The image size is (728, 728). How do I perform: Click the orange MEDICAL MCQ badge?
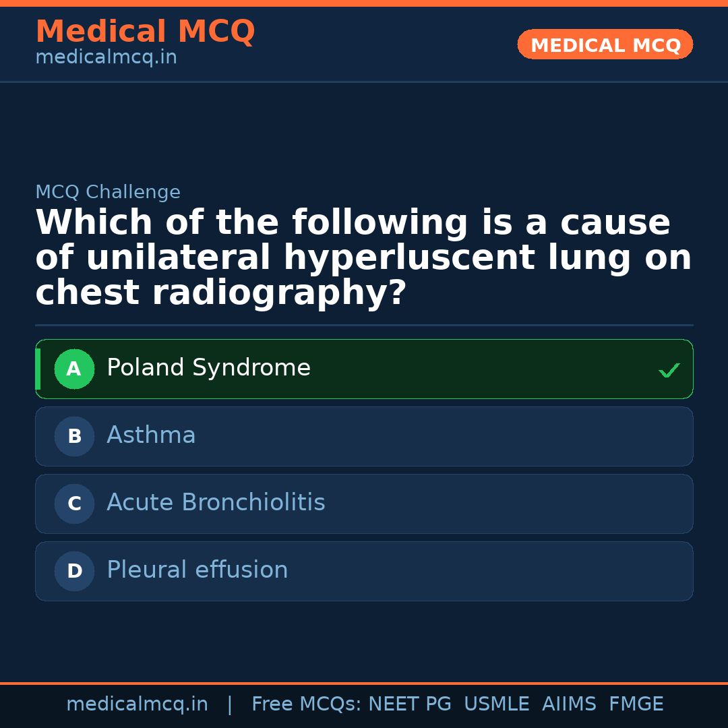[x=605, y=45]
